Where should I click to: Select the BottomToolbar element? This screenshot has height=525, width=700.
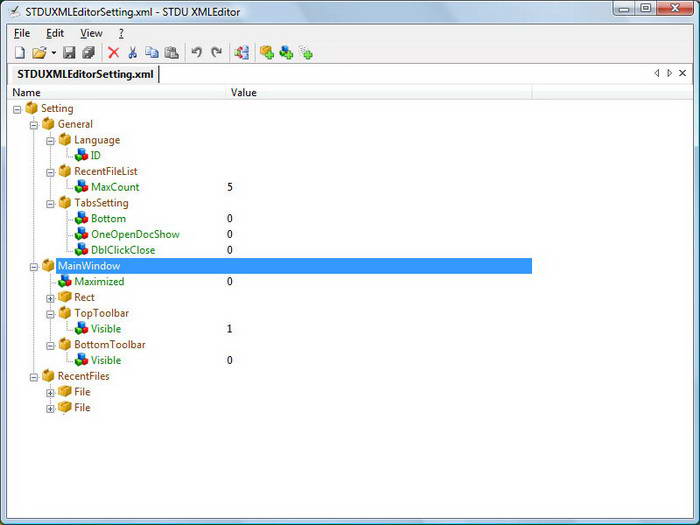tap(110, 344)
